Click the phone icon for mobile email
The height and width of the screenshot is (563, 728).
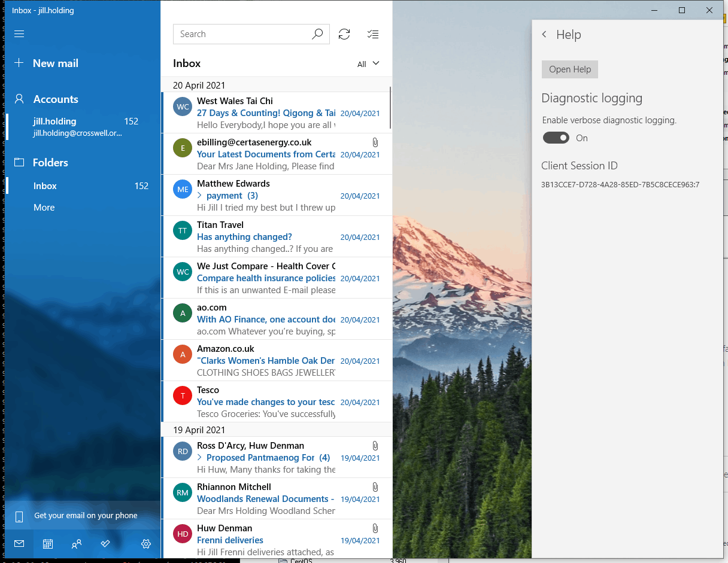point(19,516)
